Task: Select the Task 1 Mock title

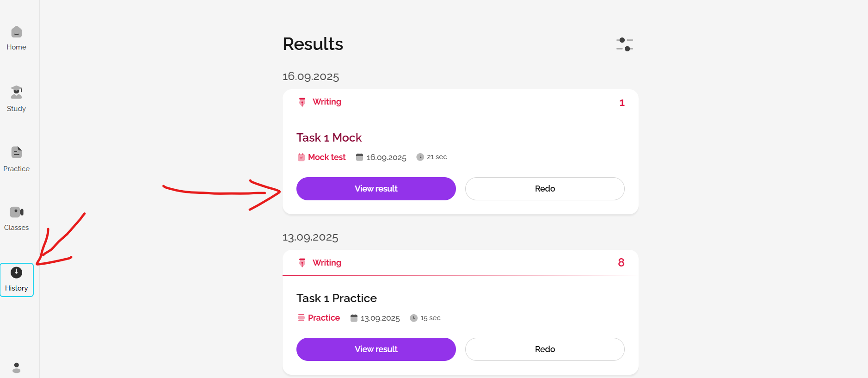Action: 329,138
